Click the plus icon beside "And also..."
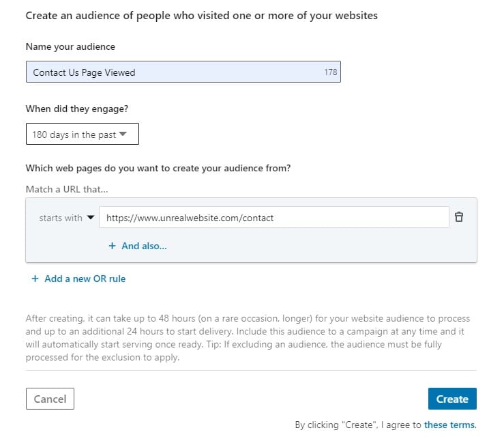Image resolution: width=504 pixels, height=441 pixels. [x=112, y=246]
